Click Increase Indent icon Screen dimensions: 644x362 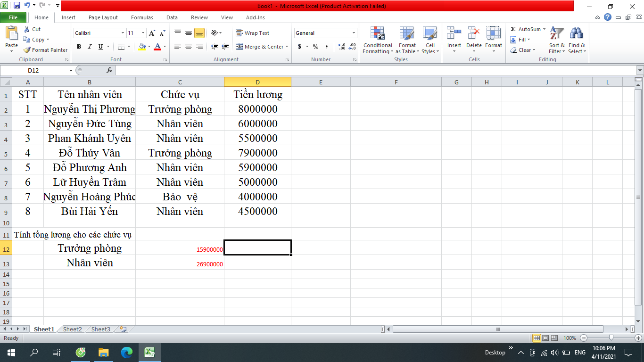coord(225,47)
